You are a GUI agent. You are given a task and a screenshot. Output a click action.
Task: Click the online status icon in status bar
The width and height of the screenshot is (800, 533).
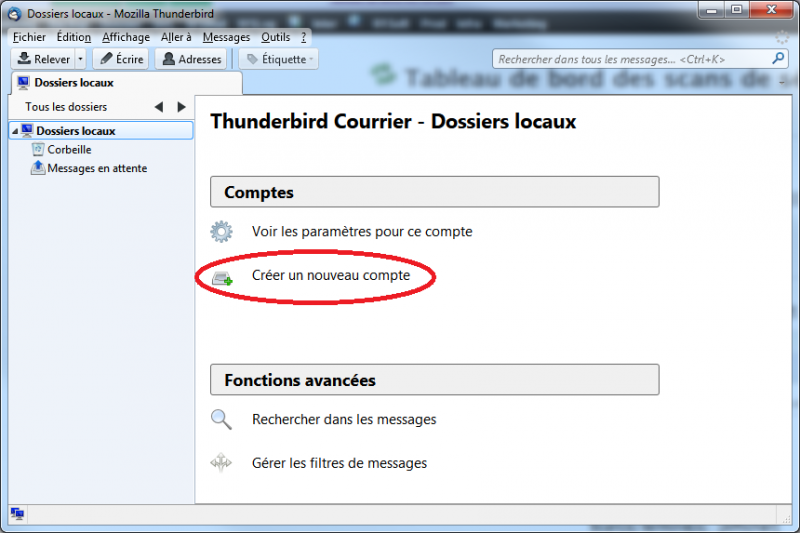point(17,514)
